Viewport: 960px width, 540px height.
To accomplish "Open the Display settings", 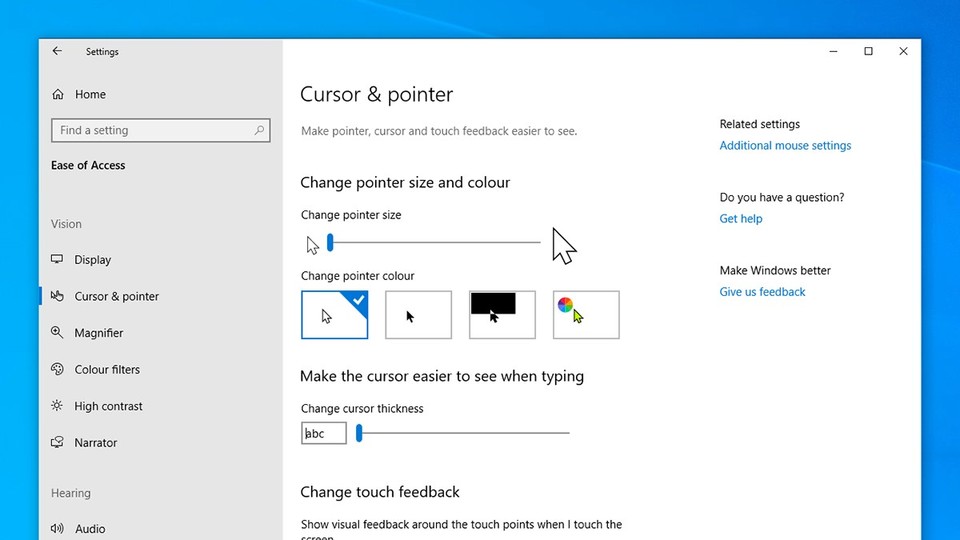I will click(92, 260).
